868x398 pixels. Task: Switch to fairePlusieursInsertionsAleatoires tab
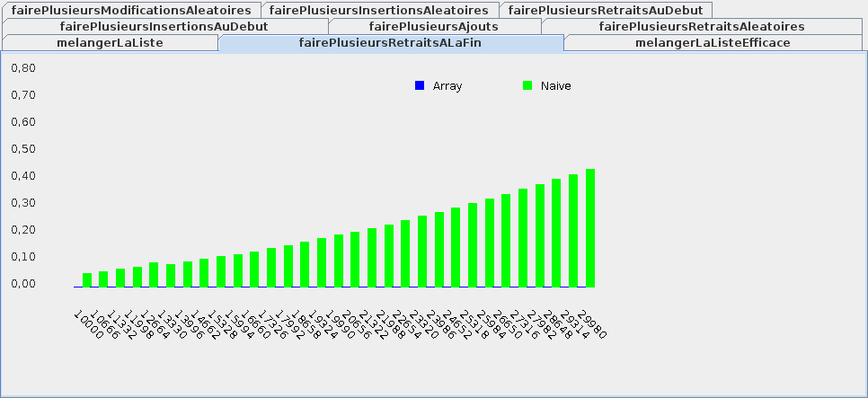[379, 10]
